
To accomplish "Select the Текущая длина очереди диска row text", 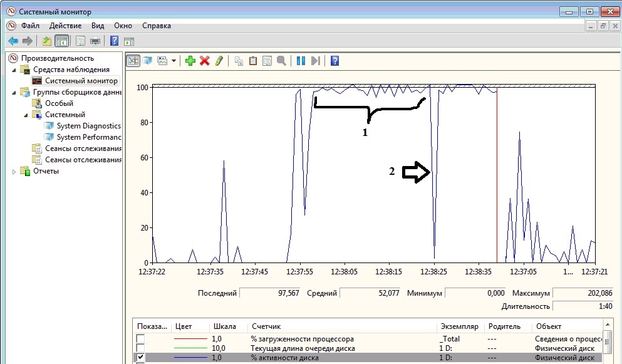I will 303,348.
